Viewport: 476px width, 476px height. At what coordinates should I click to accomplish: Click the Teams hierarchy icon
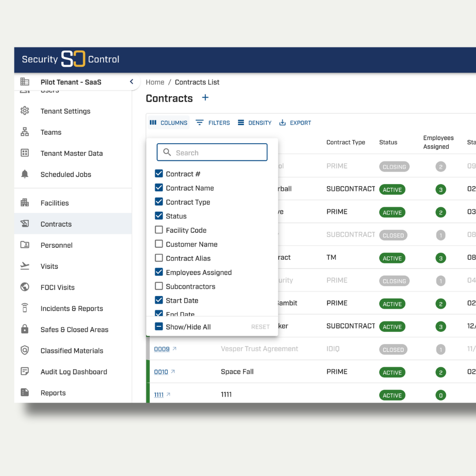[x=25, y=132]
